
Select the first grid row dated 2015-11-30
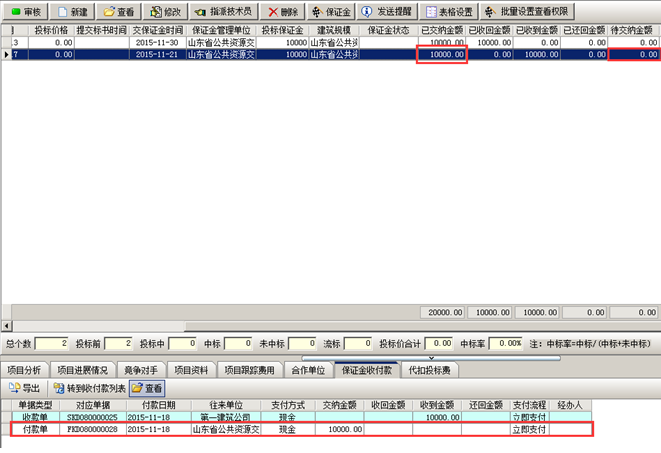point(153,43)
